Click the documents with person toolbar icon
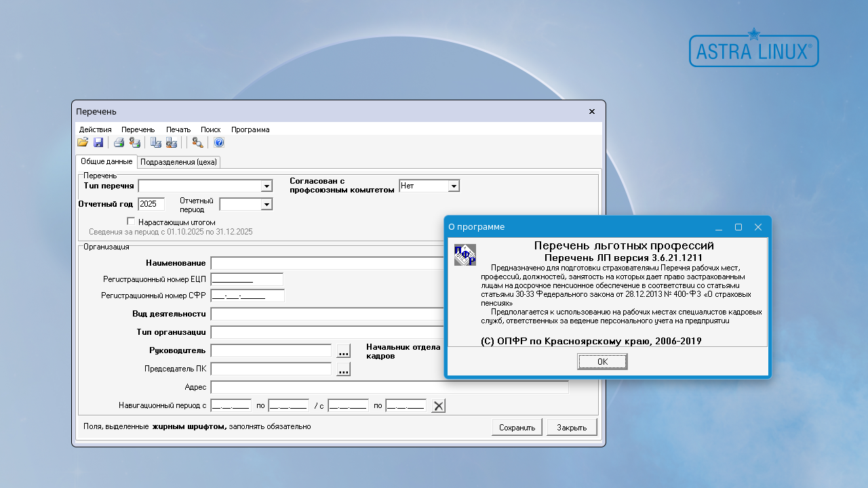868x488 pixels. tap(172, 142)
